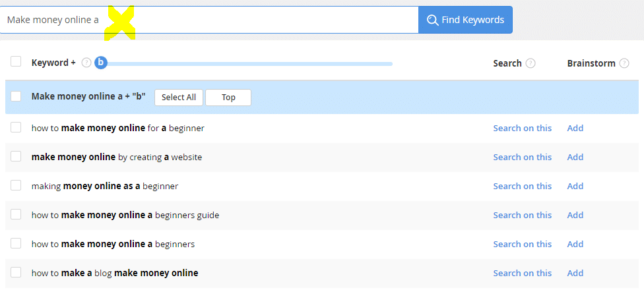Add 'how to make money online for a beginner' to brainstorm
The image size is (644, 290).
point(575,128)
